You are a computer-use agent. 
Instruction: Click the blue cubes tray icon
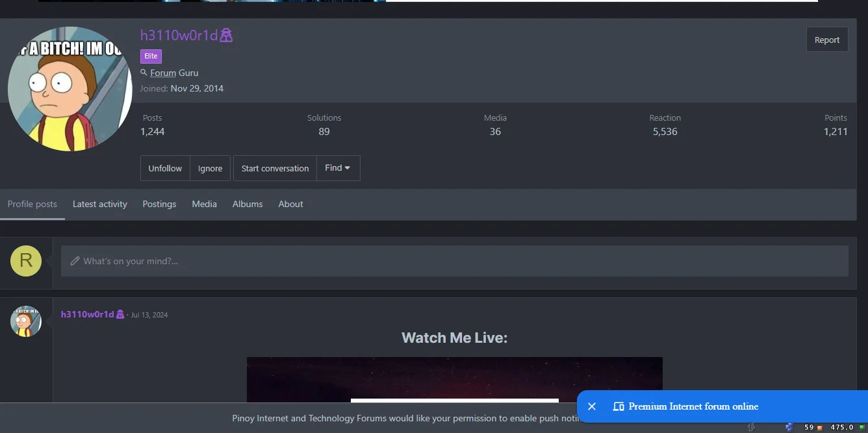click(x=789, y=427)
